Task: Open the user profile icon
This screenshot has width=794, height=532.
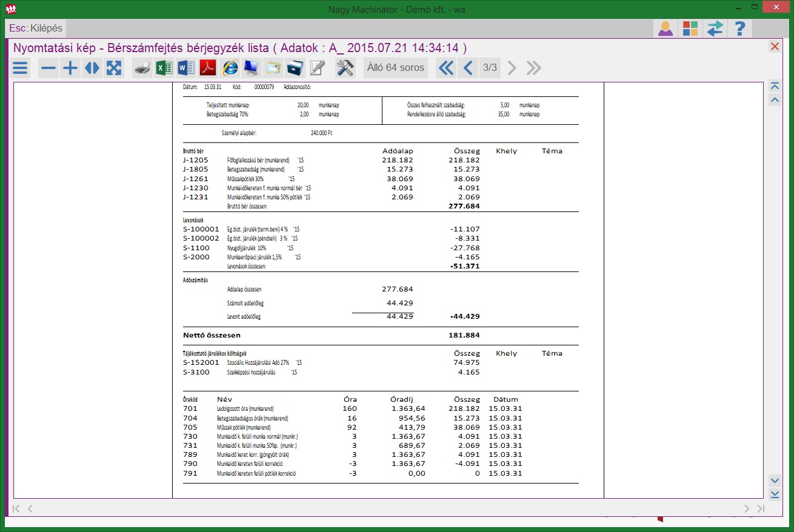Action: click(666, 28)
